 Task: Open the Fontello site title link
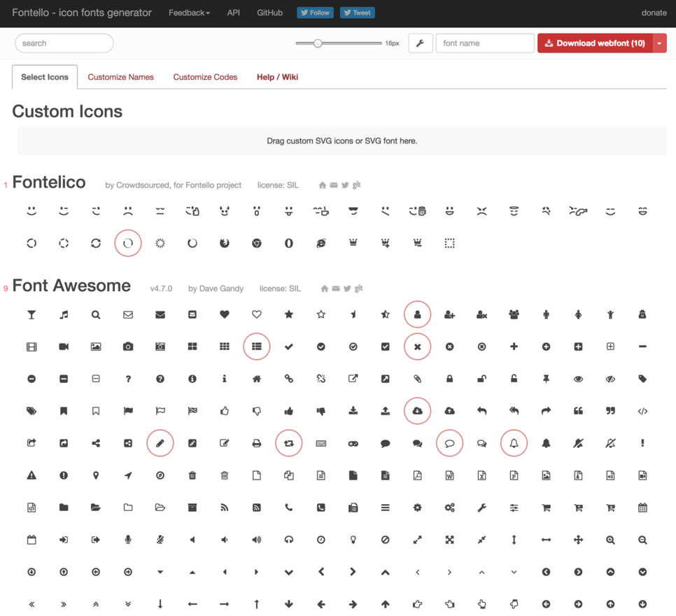tap(82, 13)
